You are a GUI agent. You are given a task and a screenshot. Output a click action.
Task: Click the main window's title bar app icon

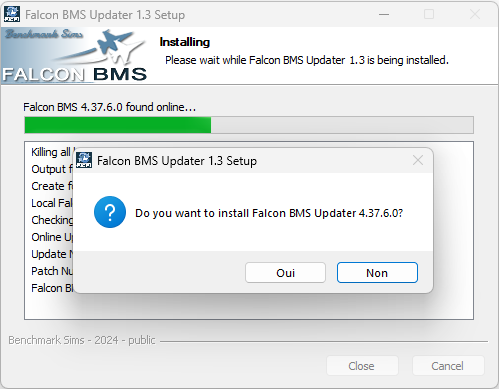[12, 14]
